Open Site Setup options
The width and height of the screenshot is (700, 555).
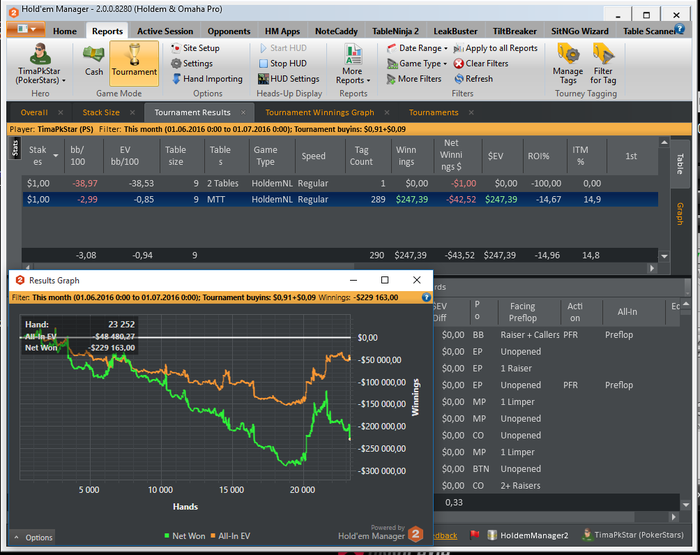coord(196,48)
